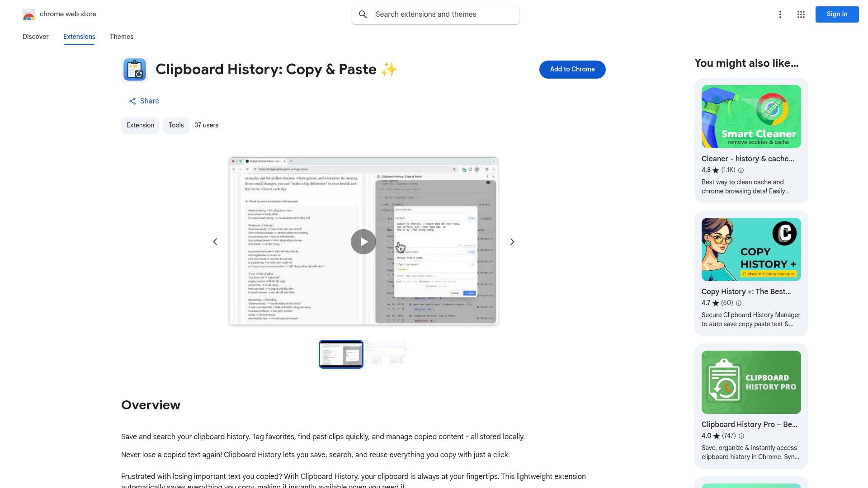
Task: Click 'Never lose a copied text again!' paragraph
Action: [315, 455]
